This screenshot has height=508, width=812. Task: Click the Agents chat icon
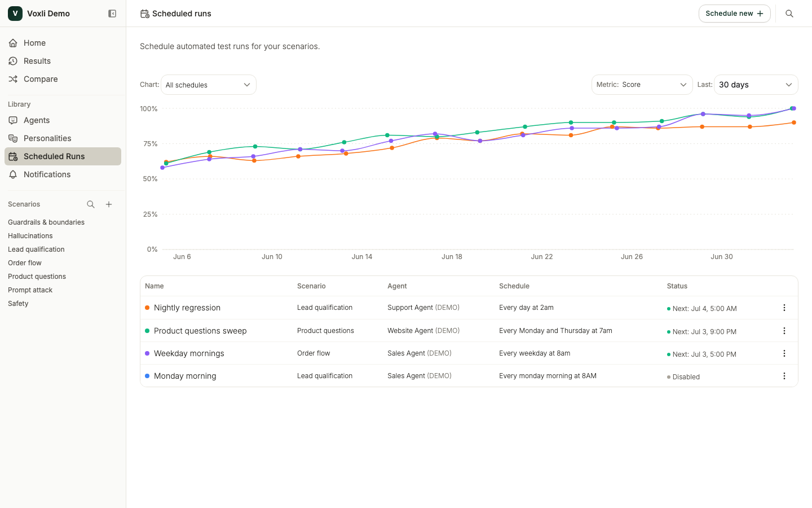click(x=13, y=120)
